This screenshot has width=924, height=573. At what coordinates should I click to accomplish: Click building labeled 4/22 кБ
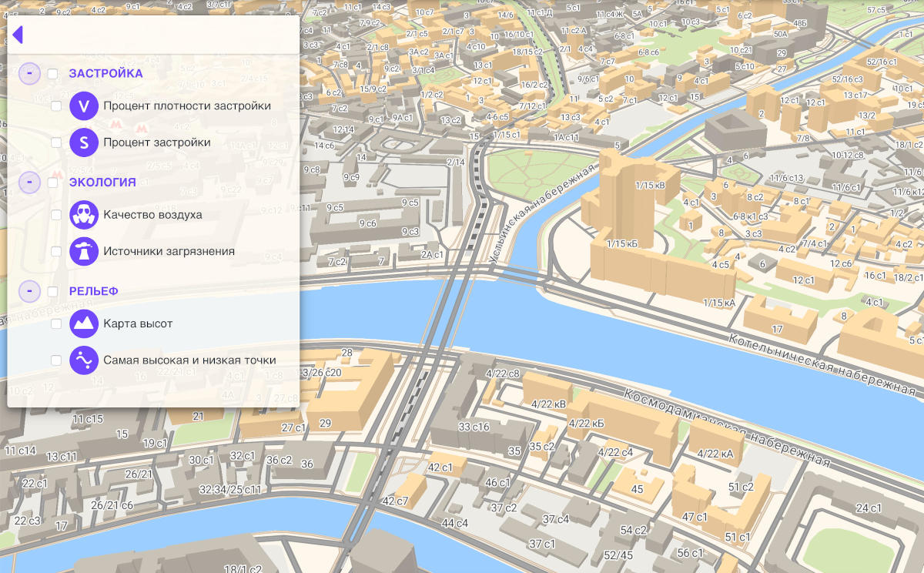tap(586, 424)
